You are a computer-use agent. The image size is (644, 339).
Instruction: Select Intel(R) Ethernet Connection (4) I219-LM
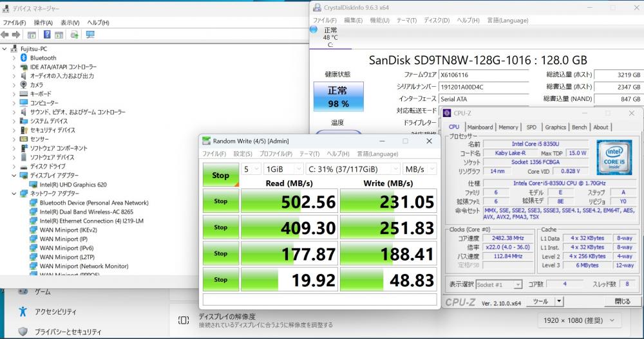[91, 221]
